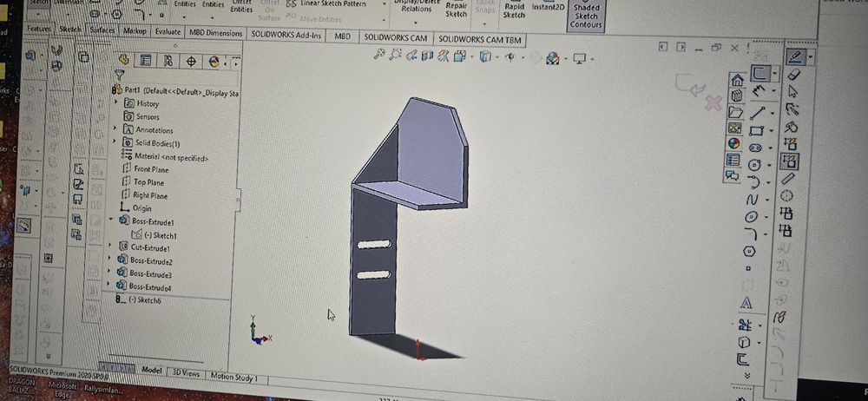Screen dimensions: 868x401
Task: Click the Dynamic Annotation Views icon
Action: [443, 56]
